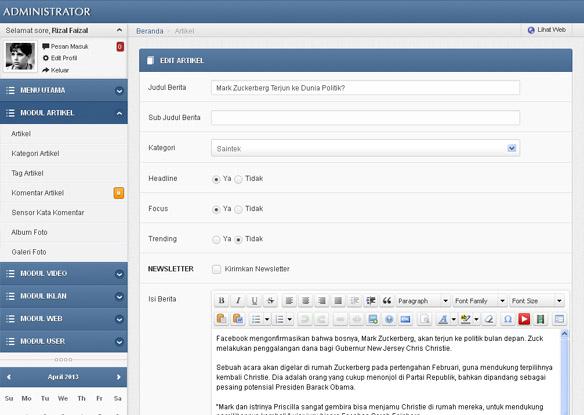Screen dimensions: 584x415
Task: Open Artikel in sidebar menu
Action: pyautogui.click(x=21, y=134)
